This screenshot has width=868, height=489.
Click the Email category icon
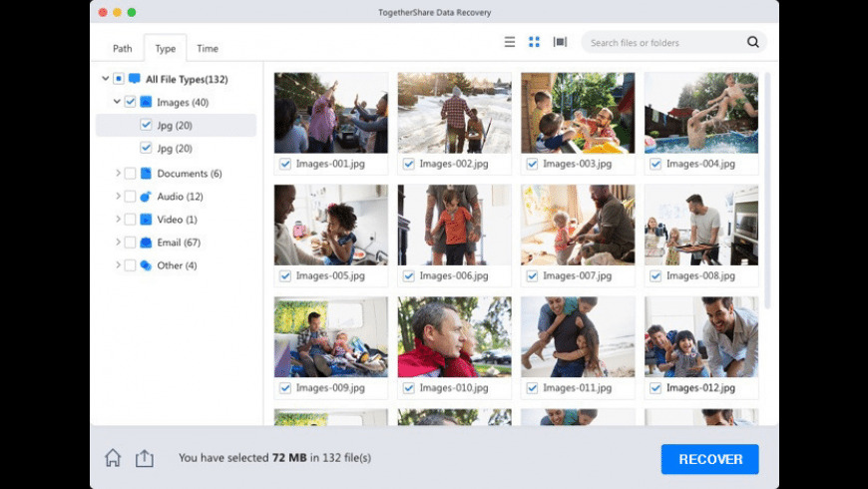coord(146,243)
